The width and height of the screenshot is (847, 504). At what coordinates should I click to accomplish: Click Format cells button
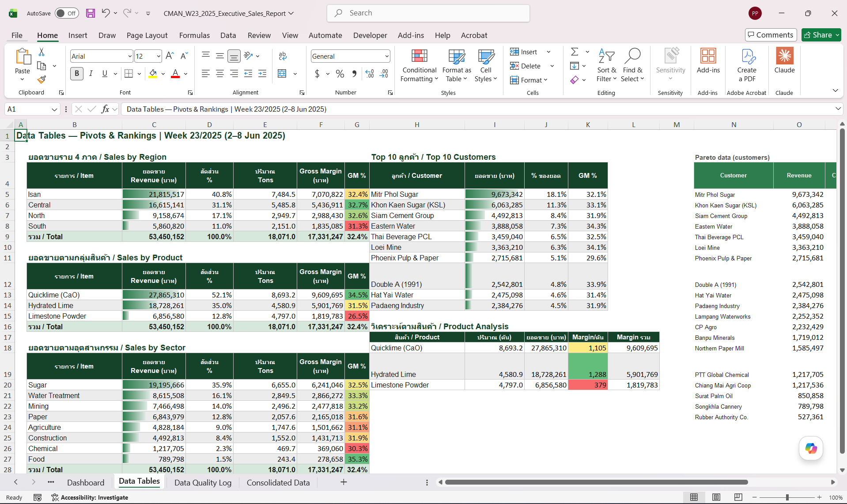coord(529,80)
